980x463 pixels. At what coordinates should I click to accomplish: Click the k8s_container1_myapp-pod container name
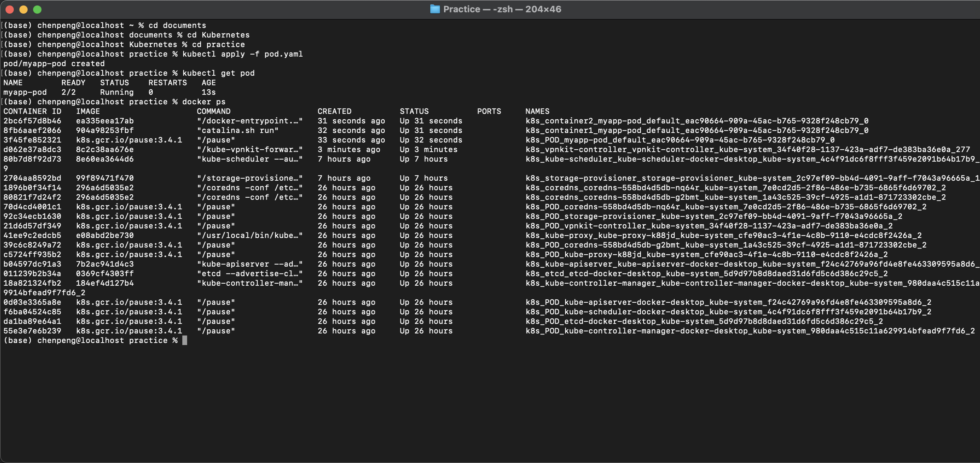[x=697, y=130]
